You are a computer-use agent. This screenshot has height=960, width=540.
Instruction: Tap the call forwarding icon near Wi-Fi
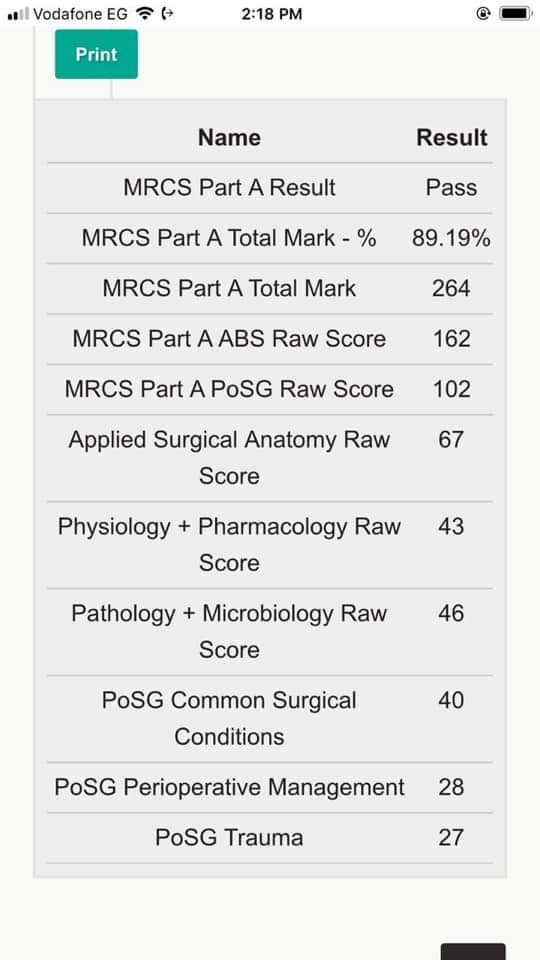pyautogui.click(x=167, y=13)
